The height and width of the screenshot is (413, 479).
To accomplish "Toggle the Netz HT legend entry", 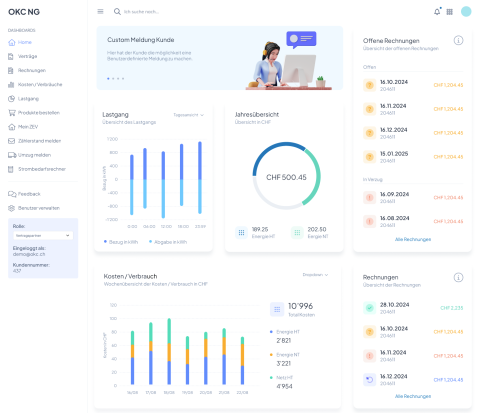I will [x=281, y=378].
